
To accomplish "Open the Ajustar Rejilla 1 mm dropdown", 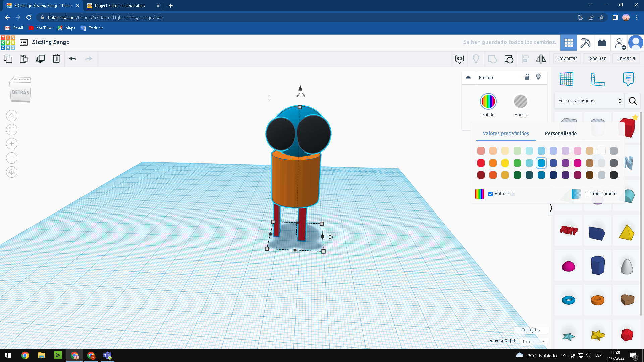I will [x=533, y=341].
